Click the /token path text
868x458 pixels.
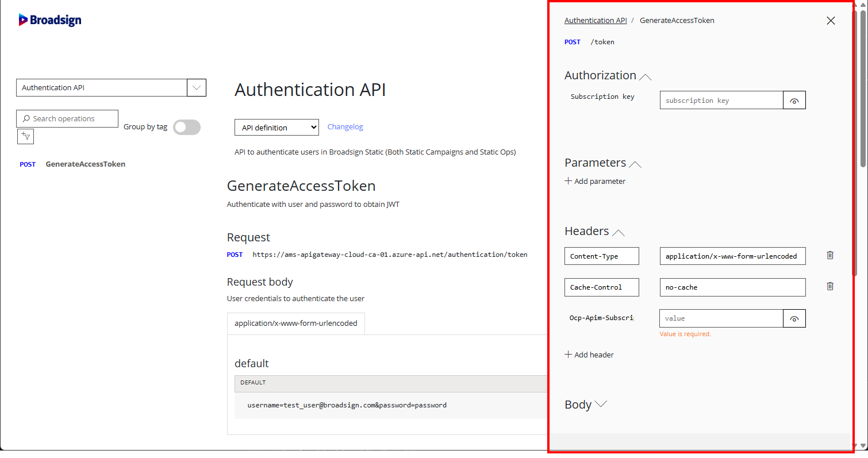tap(602, 42)
